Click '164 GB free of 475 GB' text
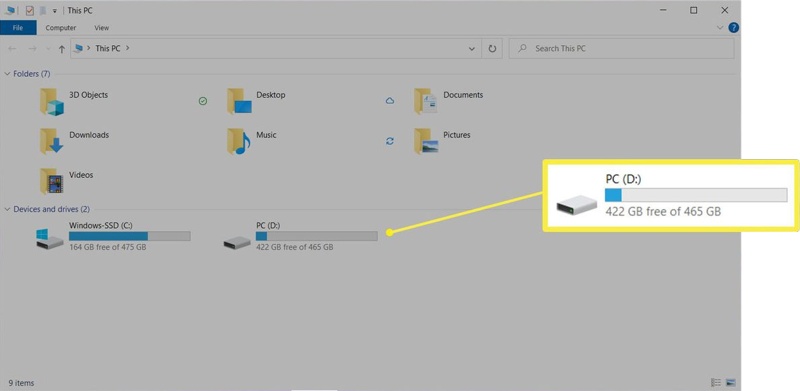 (x=108, y=247)
